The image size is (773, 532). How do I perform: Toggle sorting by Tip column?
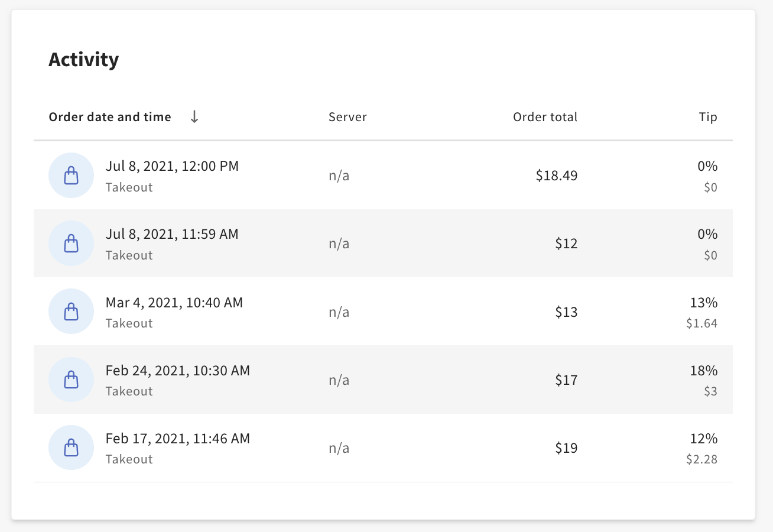[x=708, y=117]
